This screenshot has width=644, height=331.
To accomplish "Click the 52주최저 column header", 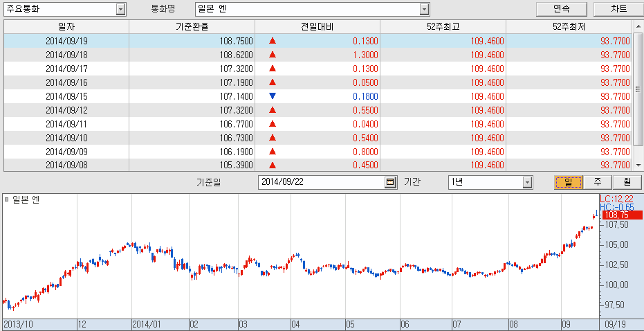I will 569,27.
